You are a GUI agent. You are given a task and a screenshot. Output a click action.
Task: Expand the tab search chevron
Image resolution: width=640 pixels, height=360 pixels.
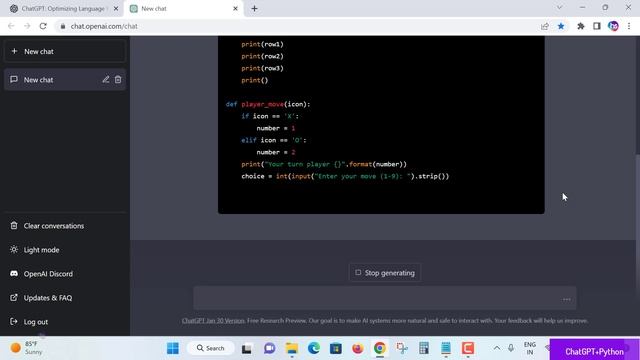(560, 8)
